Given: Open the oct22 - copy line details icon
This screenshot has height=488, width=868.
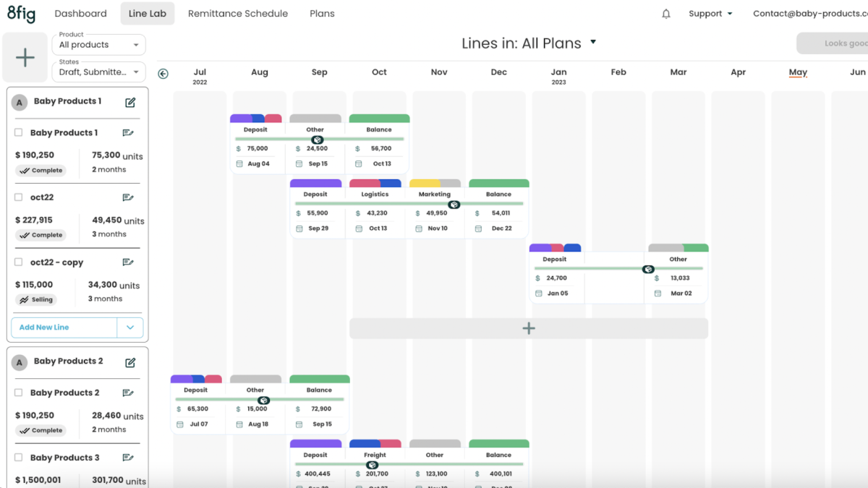Looking at the screenshot, I should pos(128,262).
